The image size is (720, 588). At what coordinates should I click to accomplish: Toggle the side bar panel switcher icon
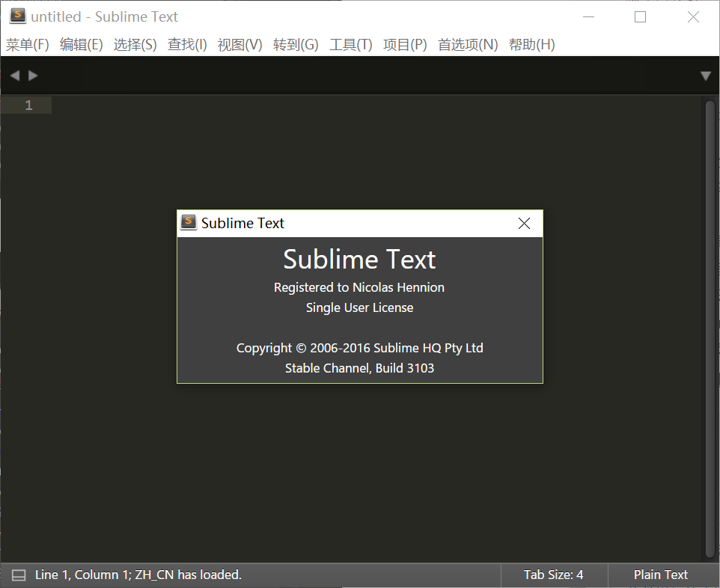click(x=19, y=575)
